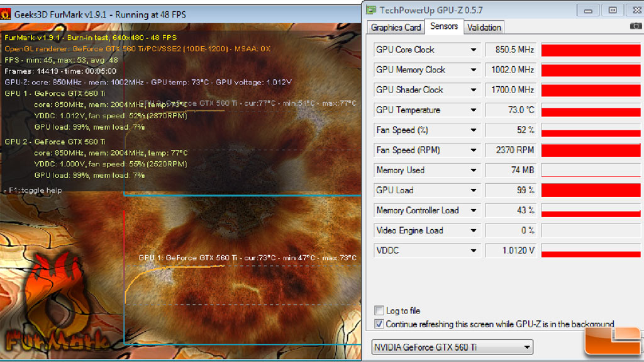Expand the GPU Memory Clock sensor dropdown

tap(474, 70)
